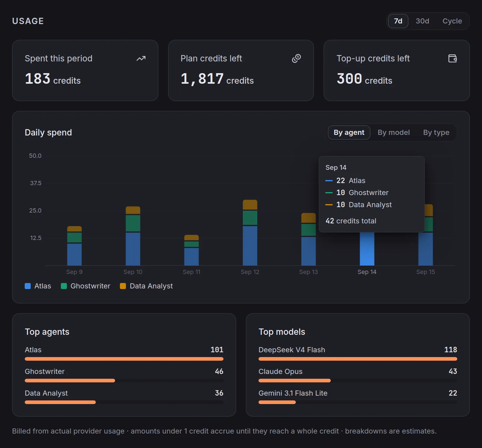482x448 pixels.
Task: Click the Claude Opus model name
Action: 280,372
